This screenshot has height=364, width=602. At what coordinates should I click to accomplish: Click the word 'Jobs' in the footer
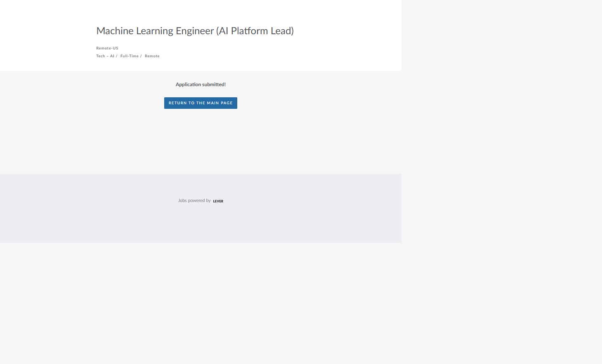[x=182, y=201]
